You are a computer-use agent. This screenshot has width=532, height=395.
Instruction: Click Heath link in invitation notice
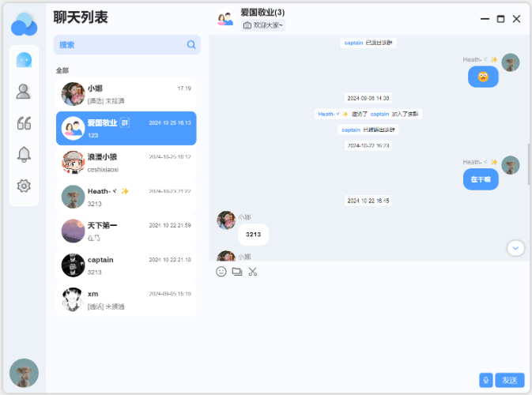[333, 114]
